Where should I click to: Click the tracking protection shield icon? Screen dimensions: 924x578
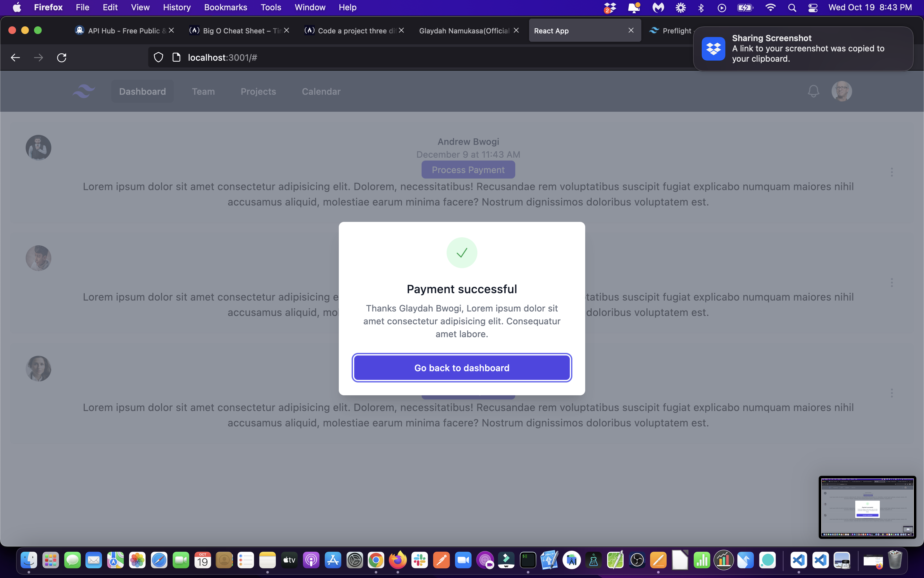158,57
